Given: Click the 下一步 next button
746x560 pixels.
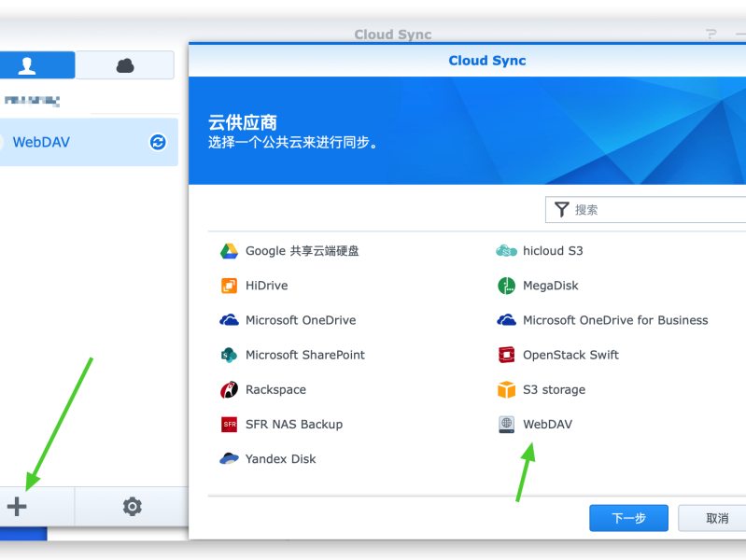Looking at the screenshot, I should point(628,518).
